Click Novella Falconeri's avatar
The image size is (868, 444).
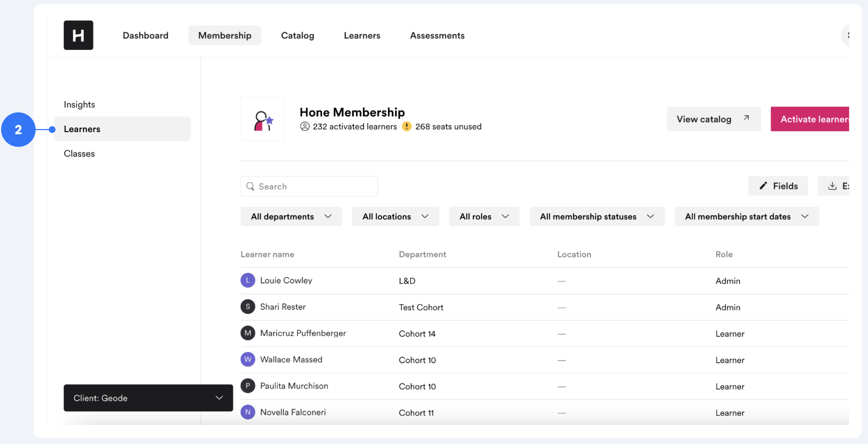[248, 412]
